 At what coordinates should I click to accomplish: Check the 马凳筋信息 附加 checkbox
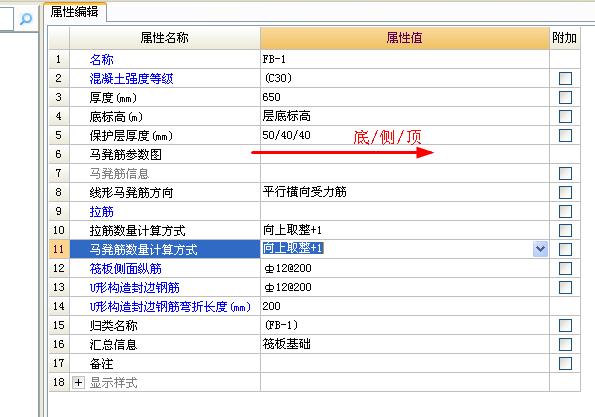coord(565,173)
